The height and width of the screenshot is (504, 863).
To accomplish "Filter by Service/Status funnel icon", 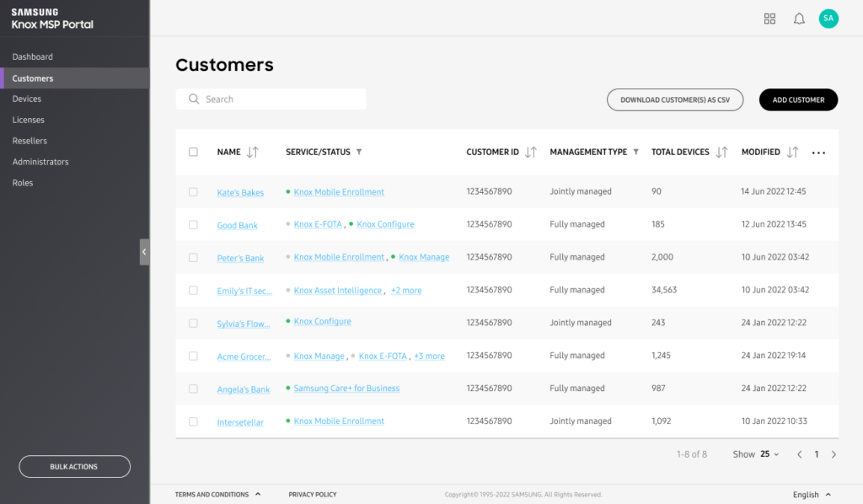I will click(x=359, y=152).
